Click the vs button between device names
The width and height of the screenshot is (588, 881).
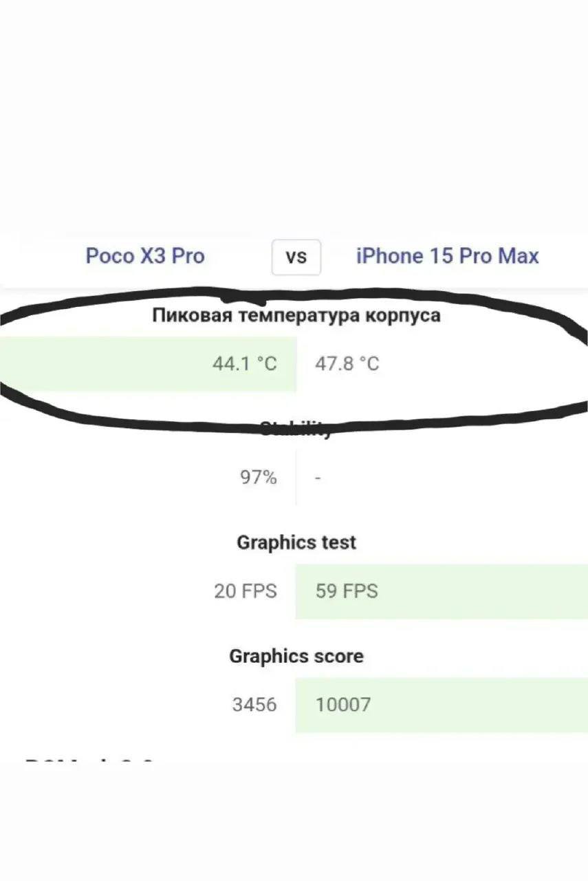click(x=296, y=257)
